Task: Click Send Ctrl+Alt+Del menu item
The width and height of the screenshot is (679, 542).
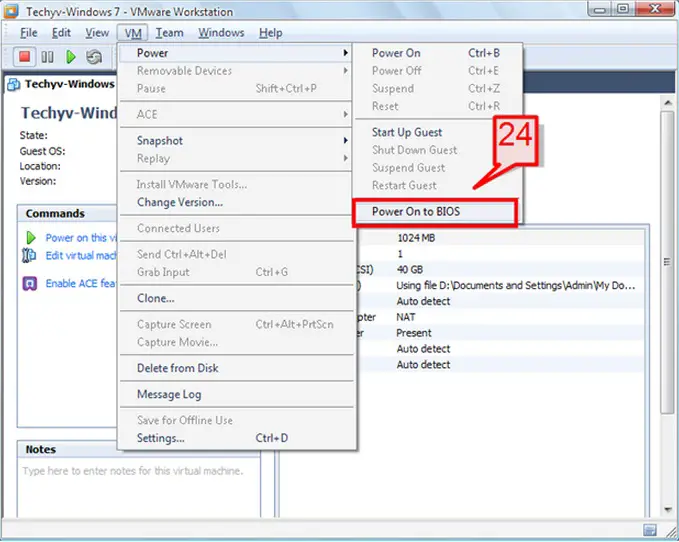Action: pos(236,254)
